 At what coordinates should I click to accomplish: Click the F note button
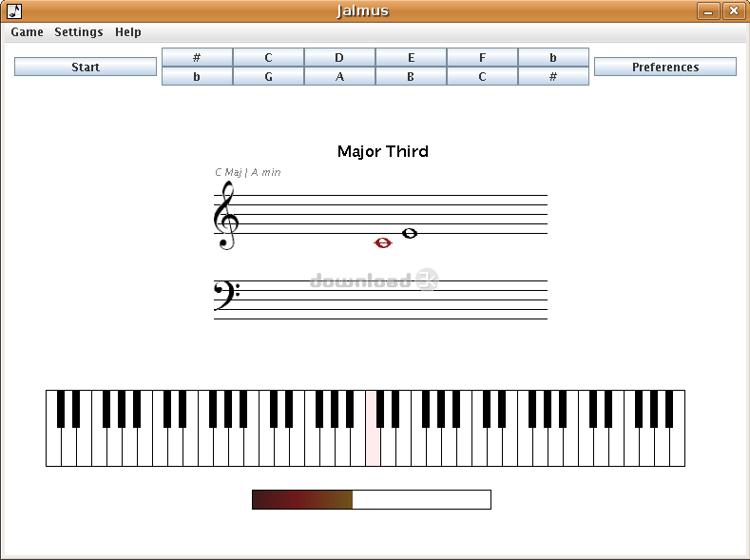click(x=482, y=57)
